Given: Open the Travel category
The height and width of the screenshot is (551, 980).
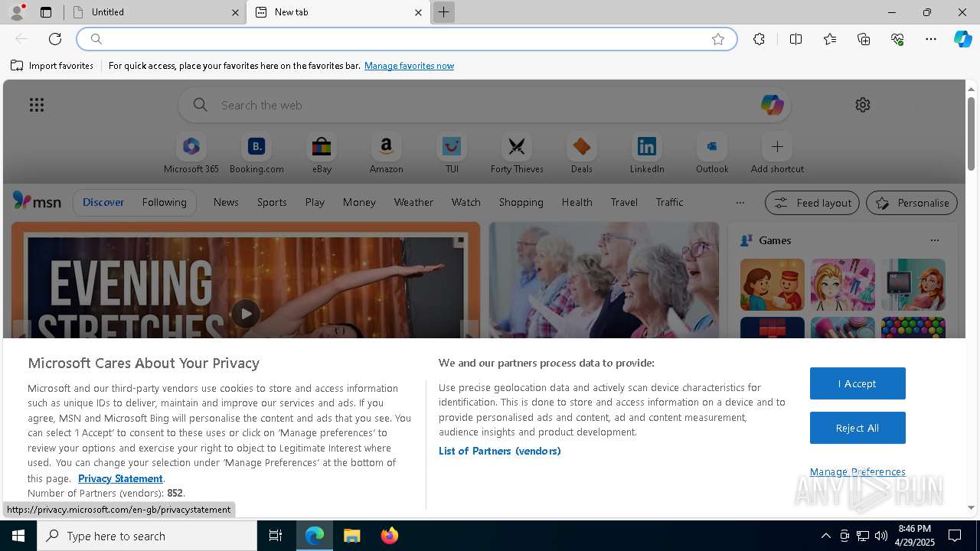Looking at the screenshot, I should pos(624,202).
